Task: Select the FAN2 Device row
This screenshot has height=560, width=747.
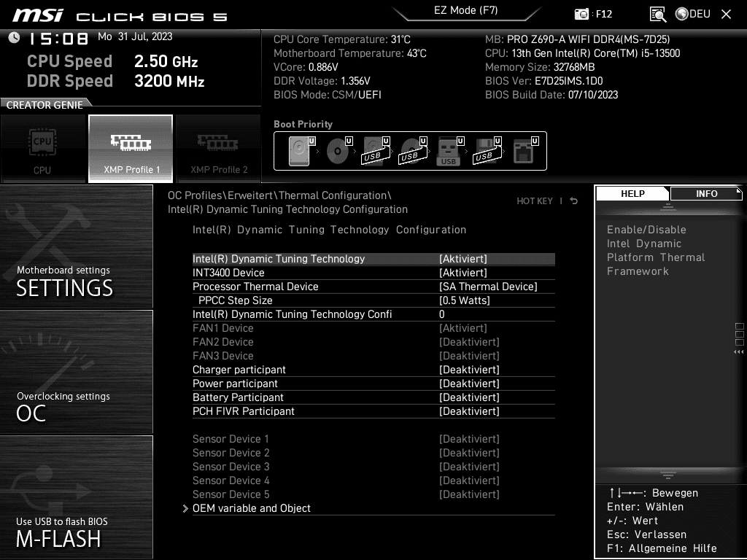Action: coord(373,343)
